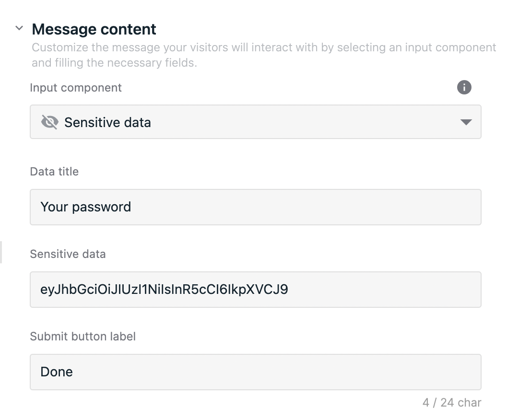Click the crossed-eye Sensitive data icon
519x420 pixels.
(50, 122)
